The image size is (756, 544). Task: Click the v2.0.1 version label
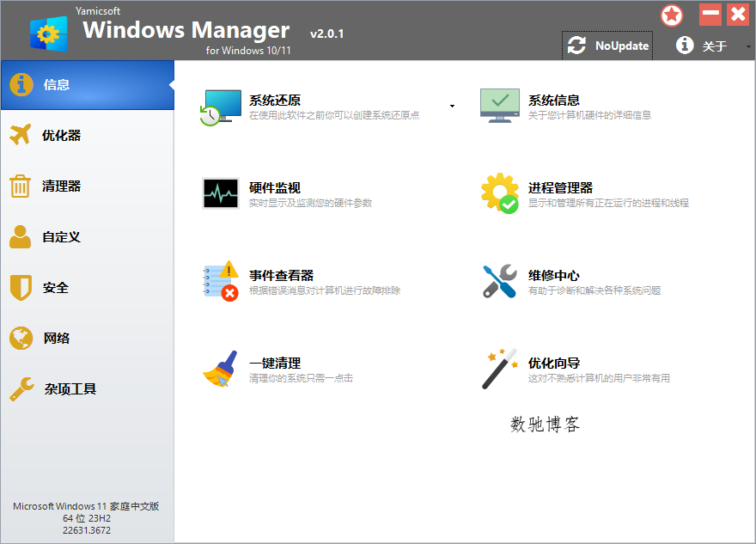pyautogui.click(x=327, y=34)
